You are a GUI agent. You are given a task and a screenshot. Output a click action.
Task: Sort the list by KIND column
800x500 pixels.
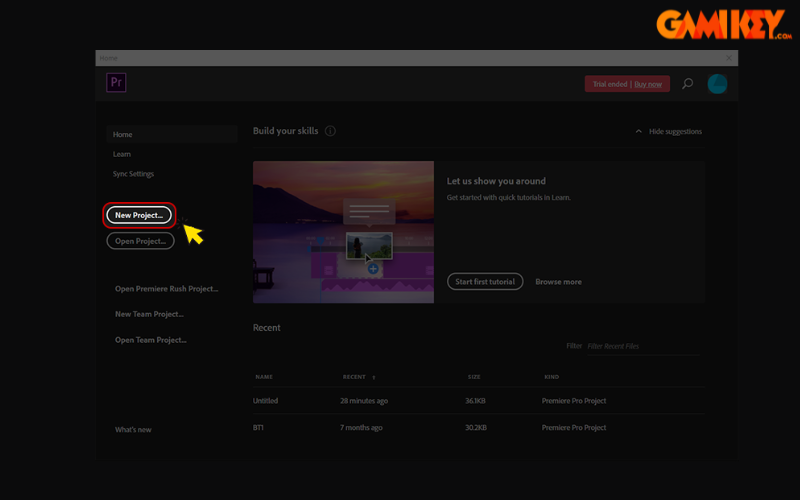(552, 377)
